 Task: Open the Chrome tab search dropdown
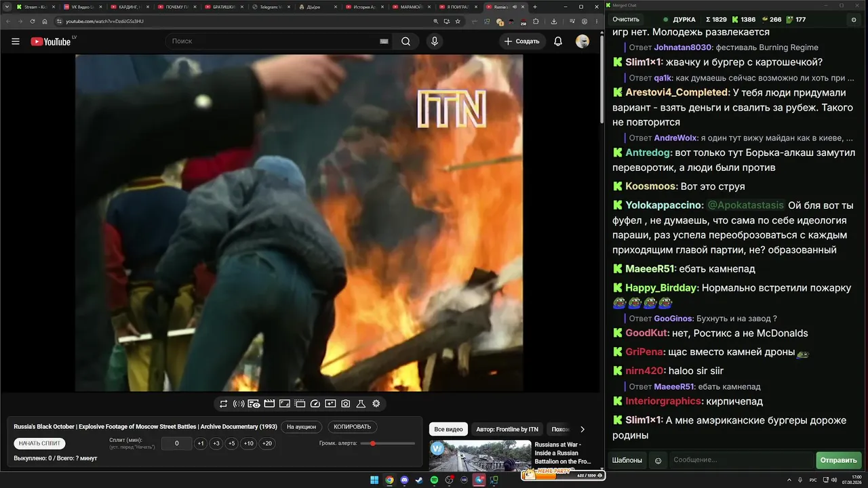click(6, 7)
